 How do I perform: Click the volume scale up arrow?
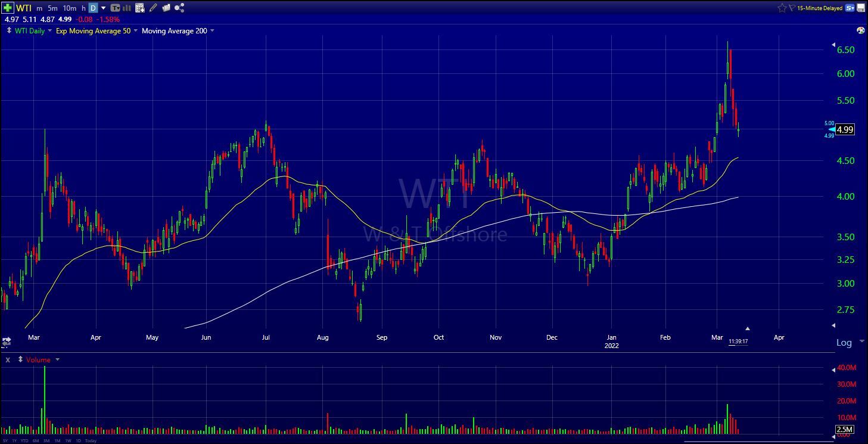point(833,370)
